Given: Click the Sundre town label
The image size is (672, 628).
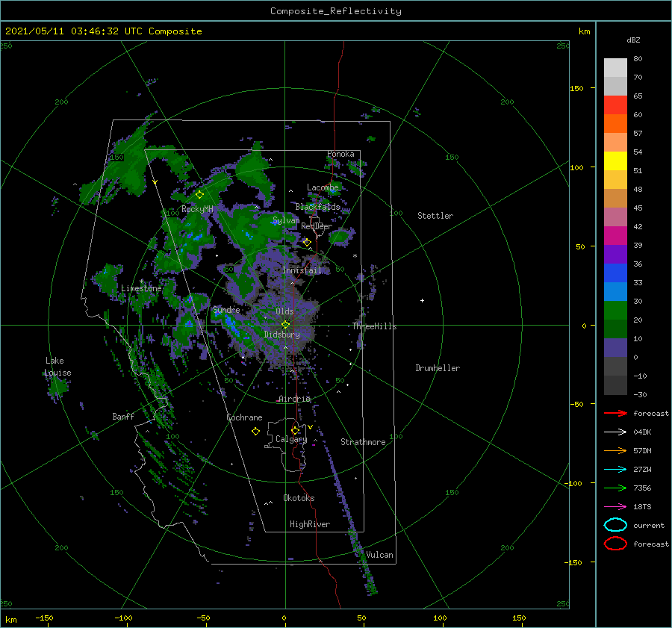Looking at the screenshot, I should click(x=225, y=309).
